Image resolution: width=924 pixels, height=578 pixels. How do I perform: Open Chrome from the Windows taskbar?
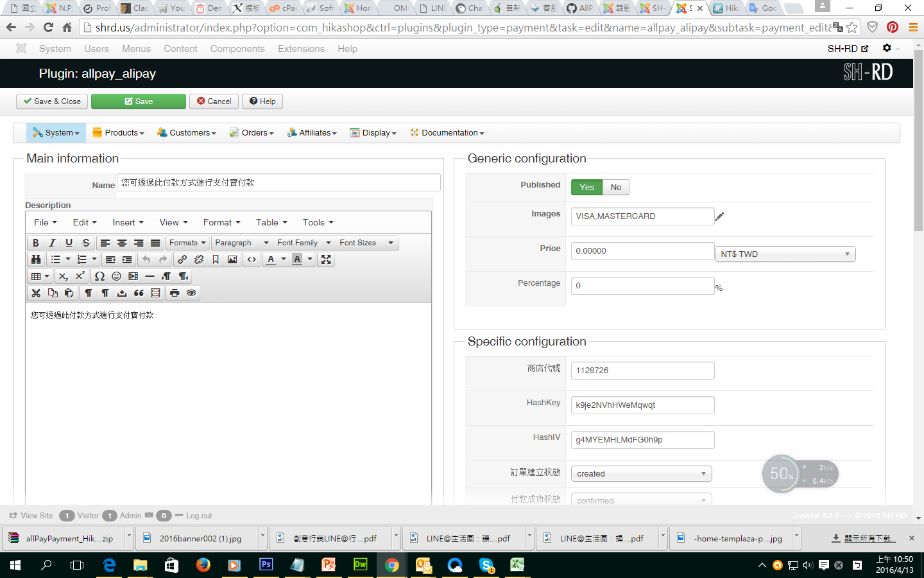click(392, 565)
